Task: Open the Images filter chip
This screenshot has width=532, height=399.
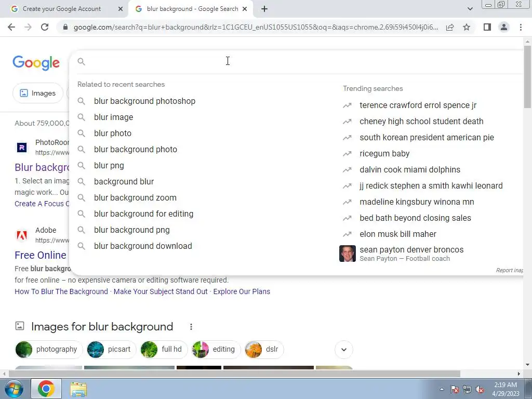Action: click(x=38, y=93)
